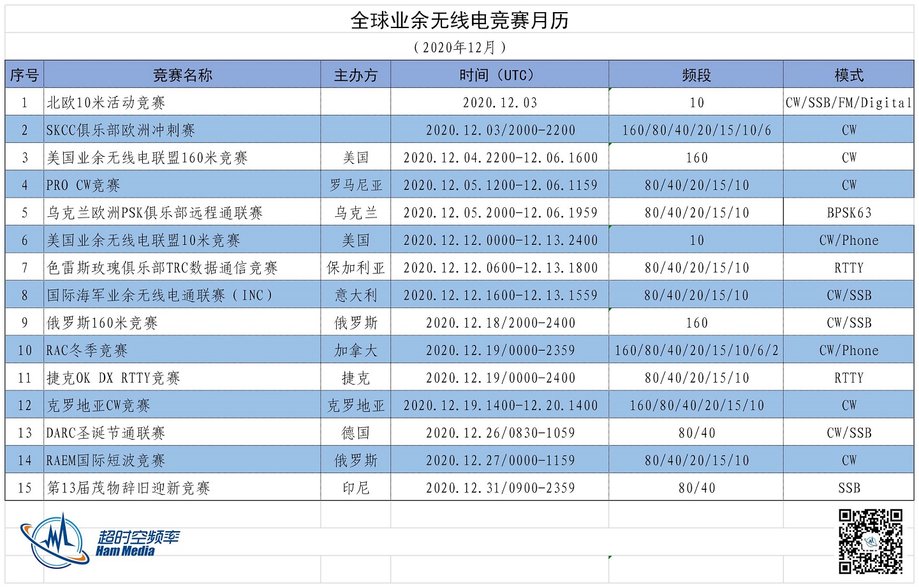Click band cell 160/80/40/20/15/10/6/2
Screen dimensions: 919x588
[x=696, y=350]
